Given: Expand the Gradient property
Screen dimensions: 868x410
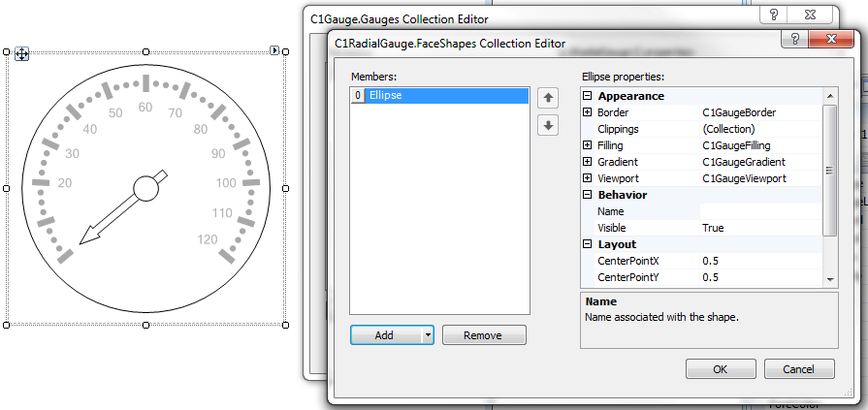Looking at the screenshot, I should click(x=587, y=162).
